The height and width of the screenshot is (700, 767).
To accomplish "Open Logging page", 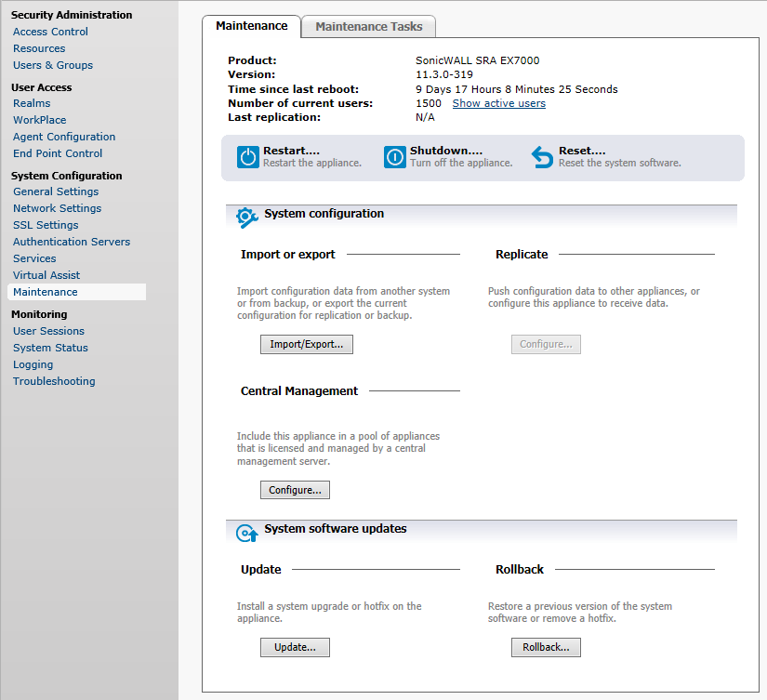I will point(33,364).
